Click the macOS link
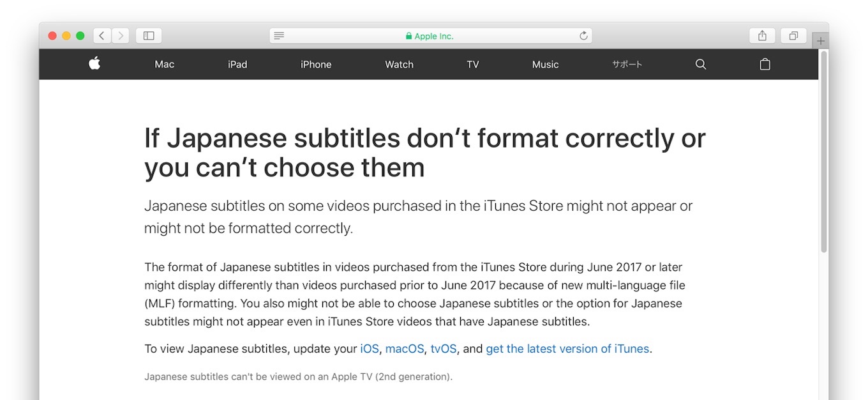 (x=404, y=349)
